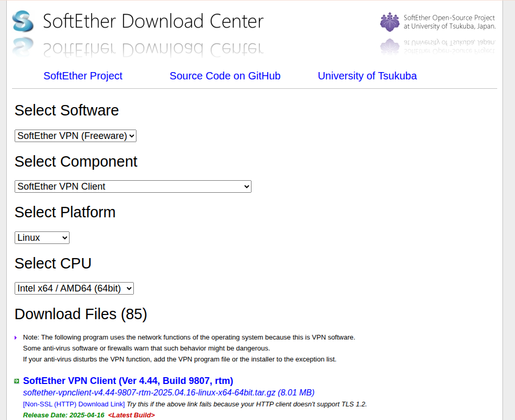Image resolution: width=515 pixels, height=420 pixels.
Task: Open the Select Software dropdown
Action: click(75, 136)
